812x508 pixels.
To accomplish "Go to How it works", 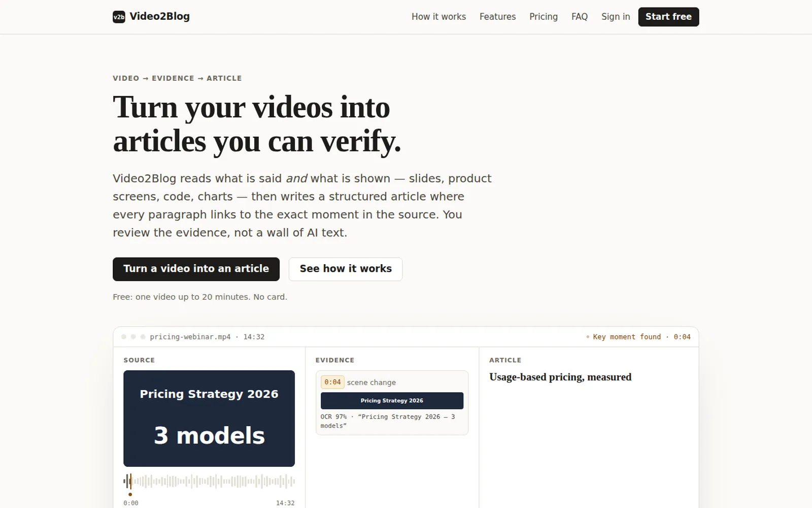I will click(x=438, y=17).
